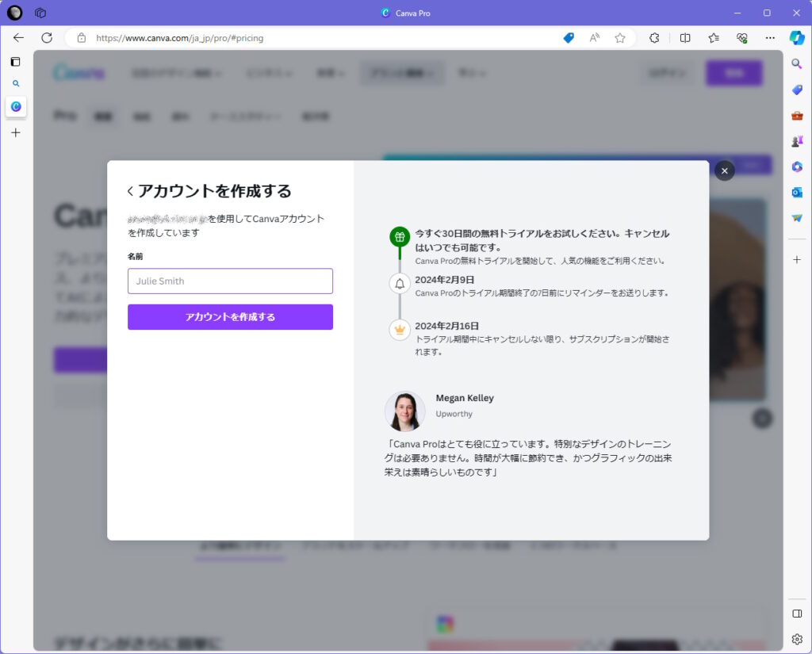View site information lock icon

[82, 38]
